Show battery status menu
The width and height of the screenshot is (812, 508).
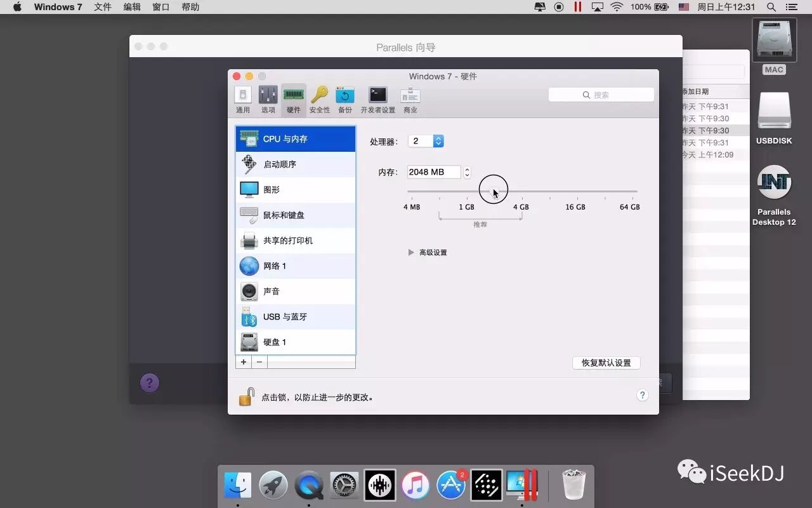650,7
